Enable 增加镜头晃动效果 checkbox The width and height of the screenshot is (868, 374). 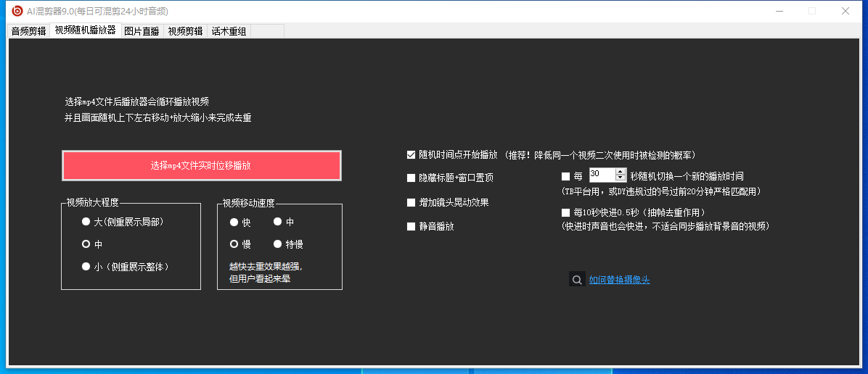coord(412,202)
